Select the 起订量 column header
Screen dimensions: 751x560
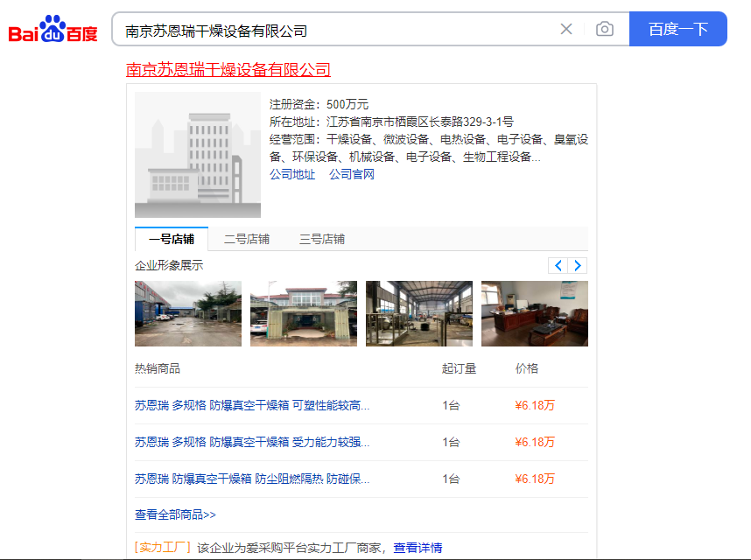coord(459,368)
